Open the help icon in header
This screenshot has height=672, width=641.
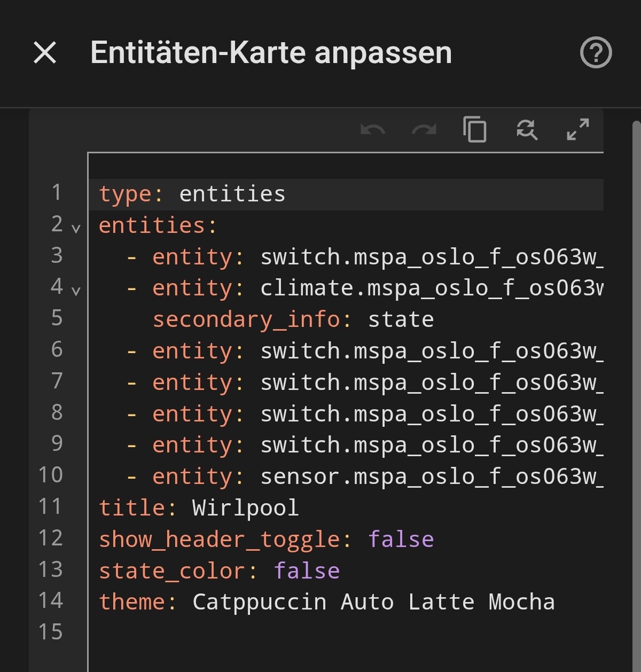596,52
